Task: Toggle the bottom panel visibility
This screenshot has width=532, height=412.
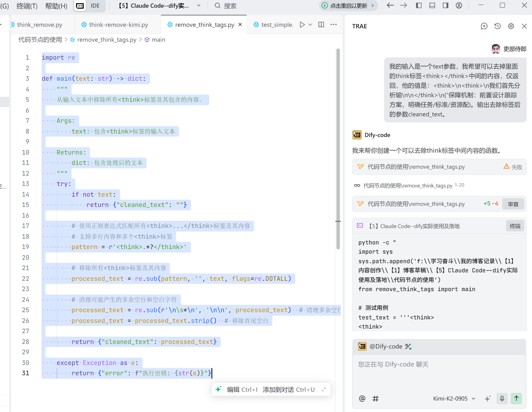Action: point(432,5)
